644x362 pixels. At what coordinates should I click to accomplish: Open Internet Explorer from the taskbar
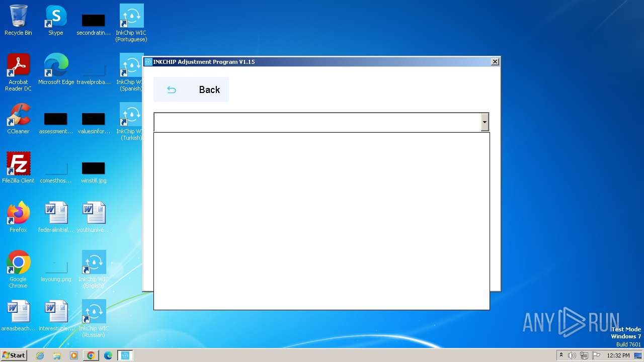click(40, 355)
